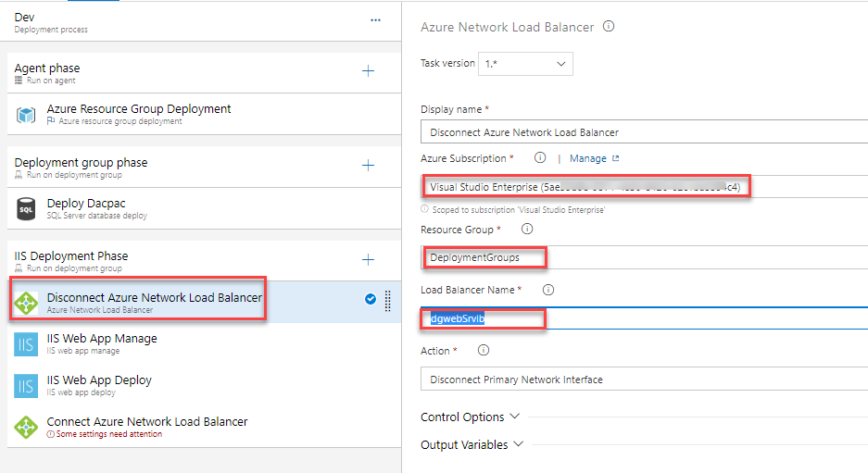The image size is (868, 473).
Task: Click the warning icon under Connect task
Action: 50,434
